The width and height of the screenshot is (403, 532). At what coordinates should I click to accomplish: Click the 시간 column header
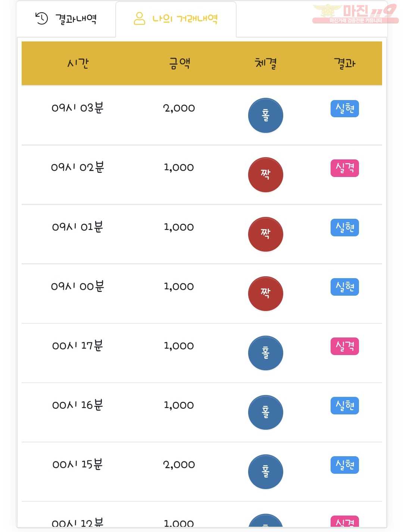78,63
